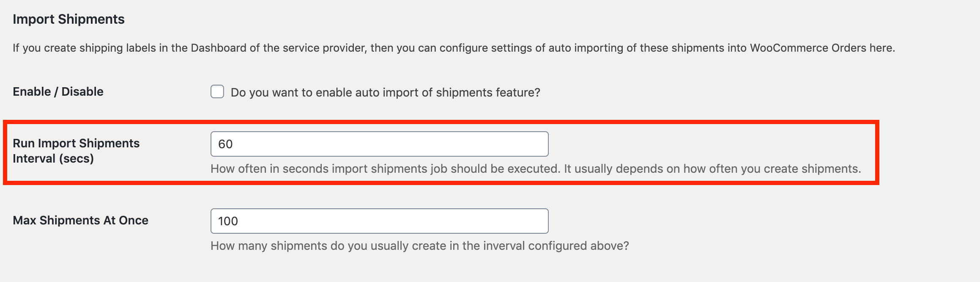This screenshot has width=980, height=282.
Task: Click 'Run Import Shipments Interval (secs)' label
Action: click(76, 151)
